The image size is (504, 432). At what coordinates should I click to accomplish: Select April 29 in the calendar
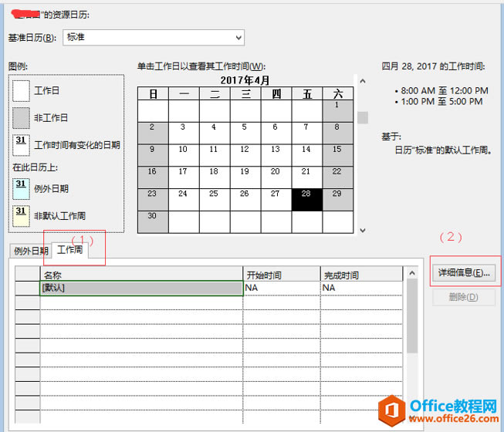click(x=338, y=200)
